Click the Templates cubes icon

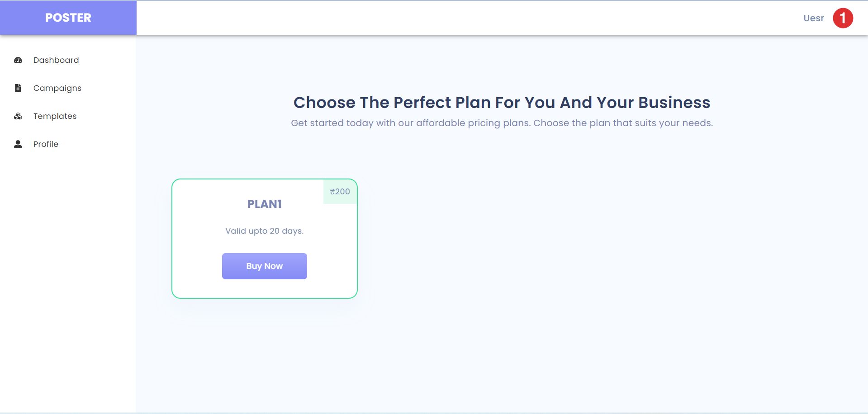[18, 116]
